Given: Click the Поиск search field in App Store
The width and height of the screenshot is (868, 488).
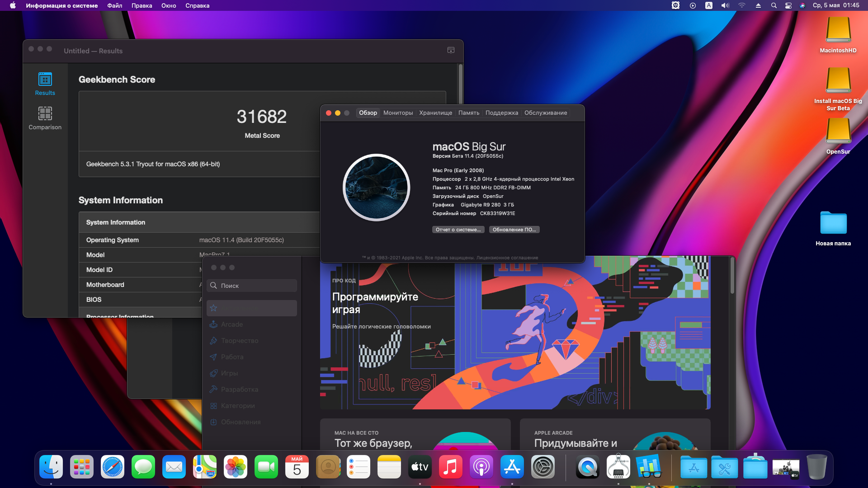Looking at the screenshot, I should pyautogui.click(x=252, y=286).
